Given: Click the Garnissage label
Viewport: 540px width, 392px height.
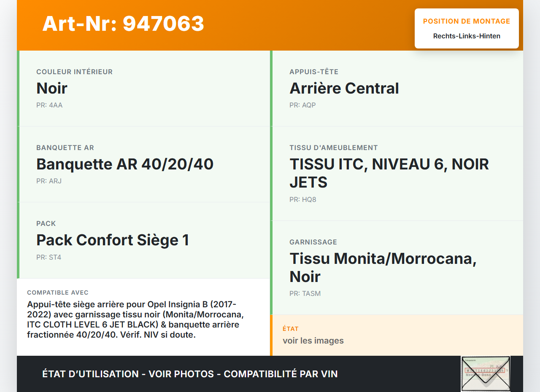Looking at the screenshot, I should tap(313, 242).
